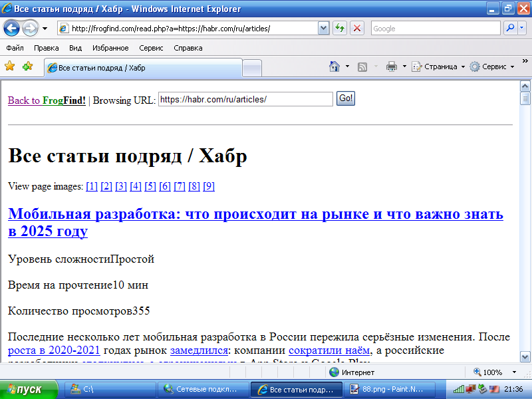Expand toolbar overflow chevron
This screenshot has height=399, width=532.
tap(525, 61)
